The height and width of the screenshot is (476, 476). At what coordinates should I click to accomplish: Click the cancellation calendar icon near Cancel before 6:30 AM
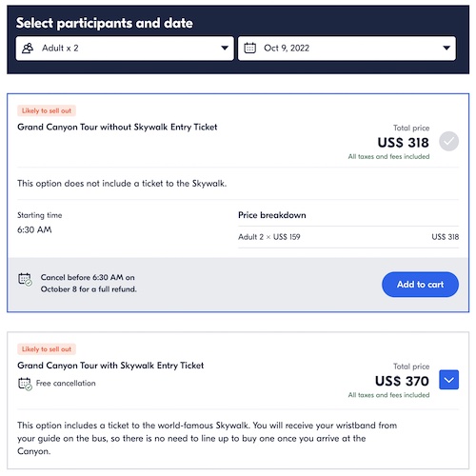25,279
